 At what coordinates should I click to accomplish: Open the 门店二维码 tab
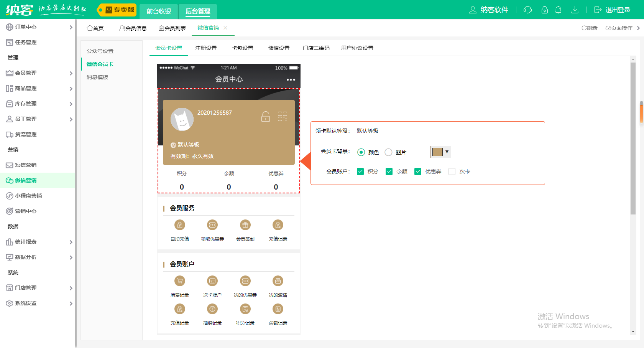pyautogui.click(x=315, y=48)
